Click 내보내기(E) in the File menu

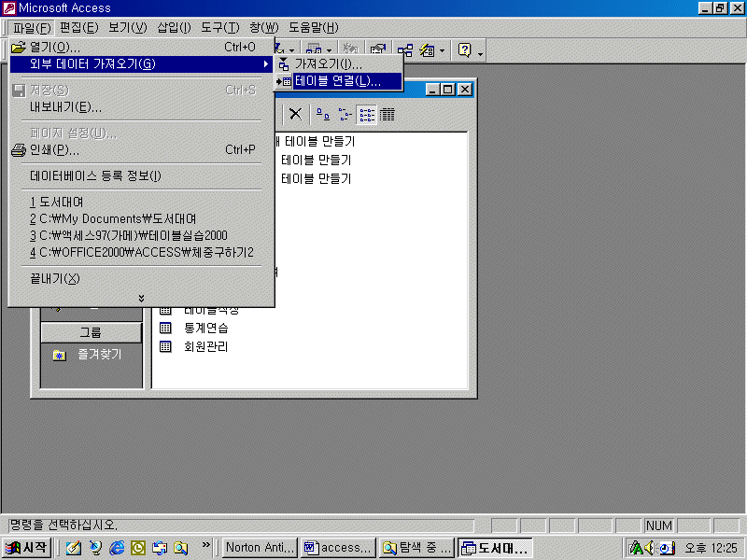click(x=142, y=107)
